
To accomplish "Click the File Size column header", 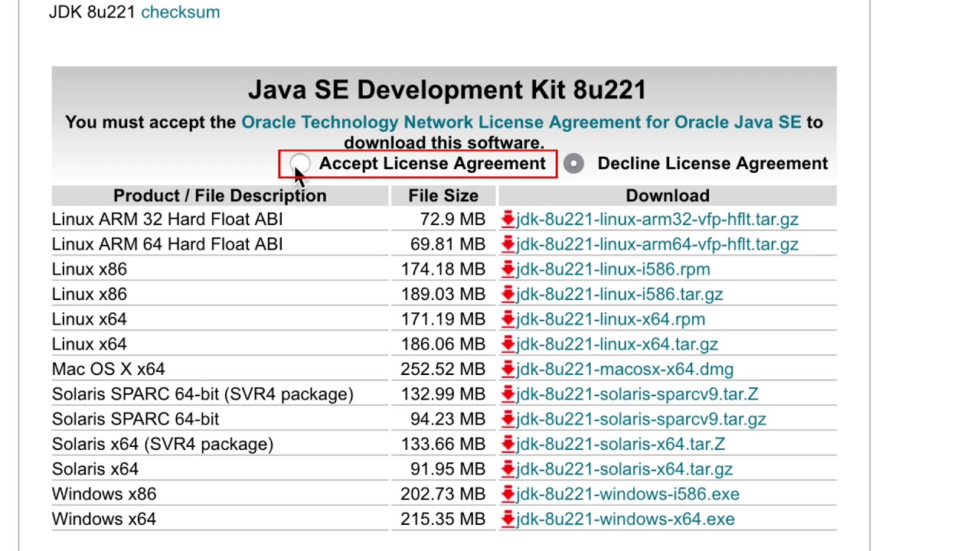I will tap(443, 196).
